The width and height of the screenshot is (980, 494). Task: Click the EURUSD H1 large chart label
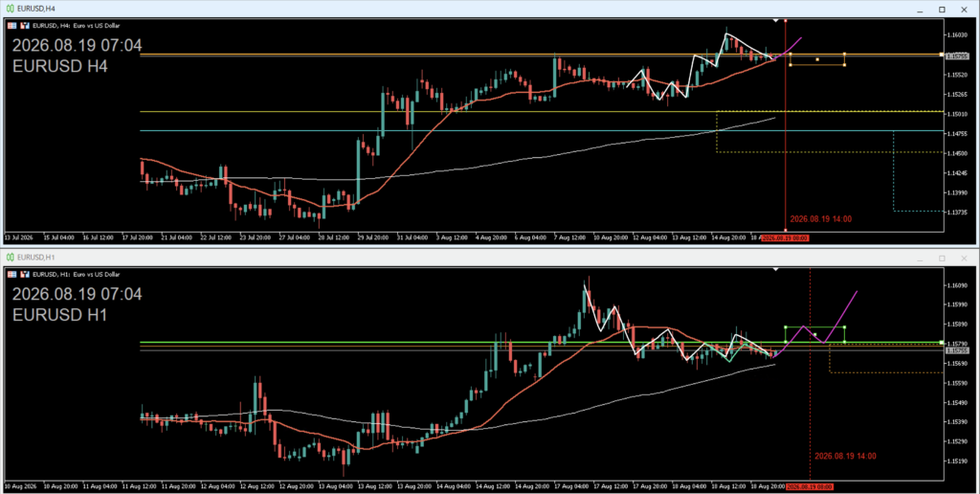click(60, 315)
